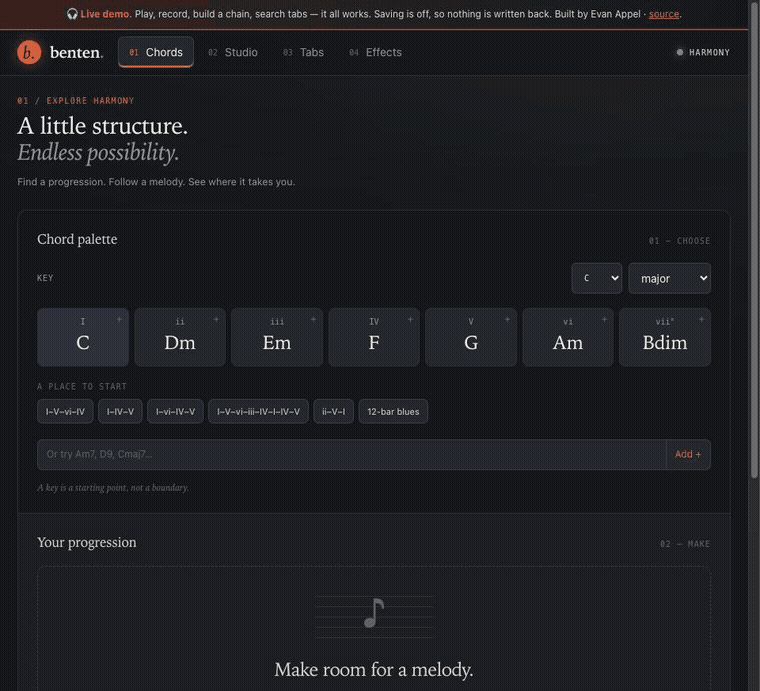The width and height of the screenshot is (760, 691).
Task: Open the key root dropdown showing C
Action: 597,278
